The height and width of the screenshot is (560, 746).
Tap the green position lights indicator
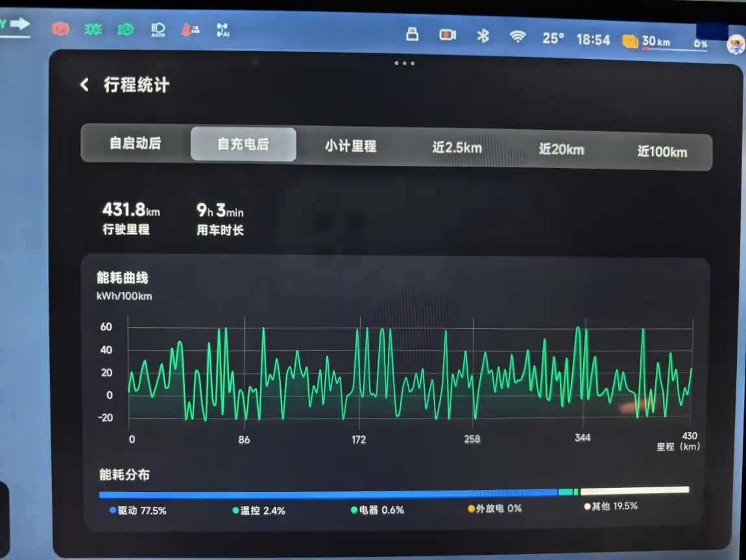(x=93, y=29)
